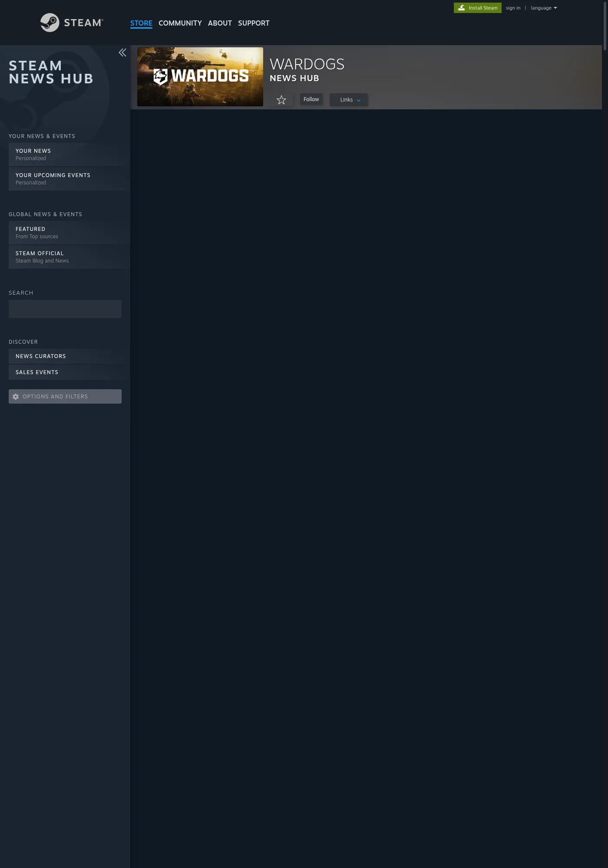Select Your Upcoming Events
Image resolution: width=608 pixels, height=868 pixels.
click(x=69, y=178)
